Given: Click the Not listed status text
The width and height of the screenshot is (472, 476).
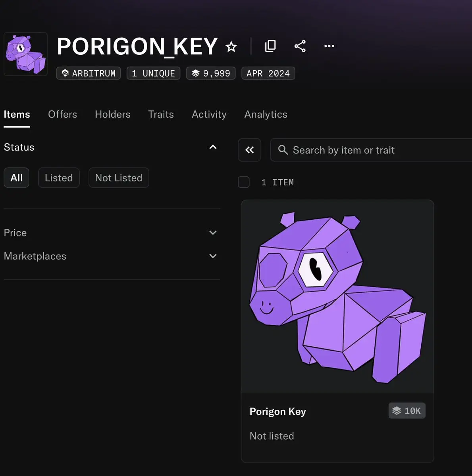Looking at the screenshot, I should coord(272,436).
